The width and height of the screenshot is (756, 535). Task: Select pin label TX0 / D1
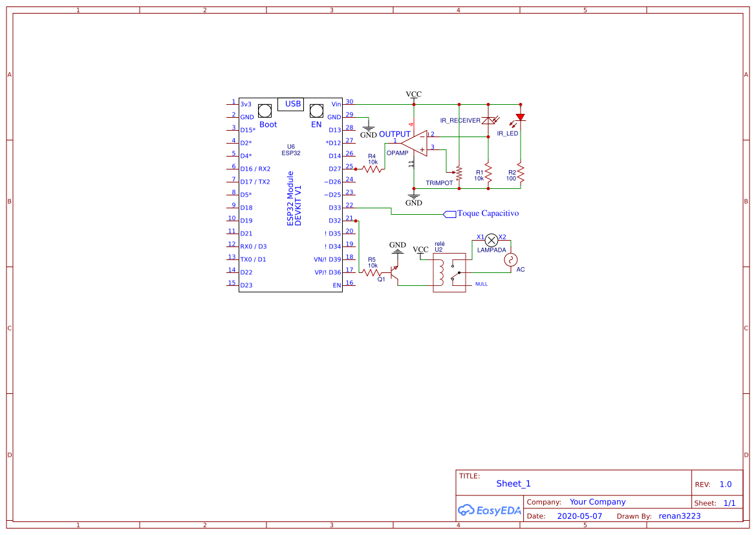pyautogui.click(x=253, y=259)
